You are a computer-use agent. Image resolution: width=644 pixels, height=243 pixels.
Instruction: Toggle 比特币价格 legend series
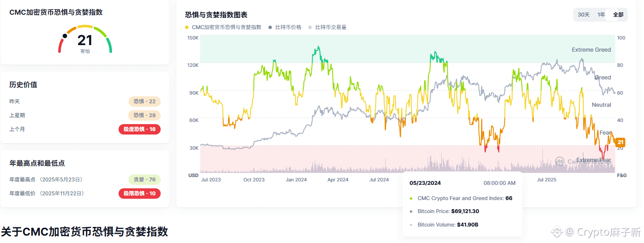[285, 27]
